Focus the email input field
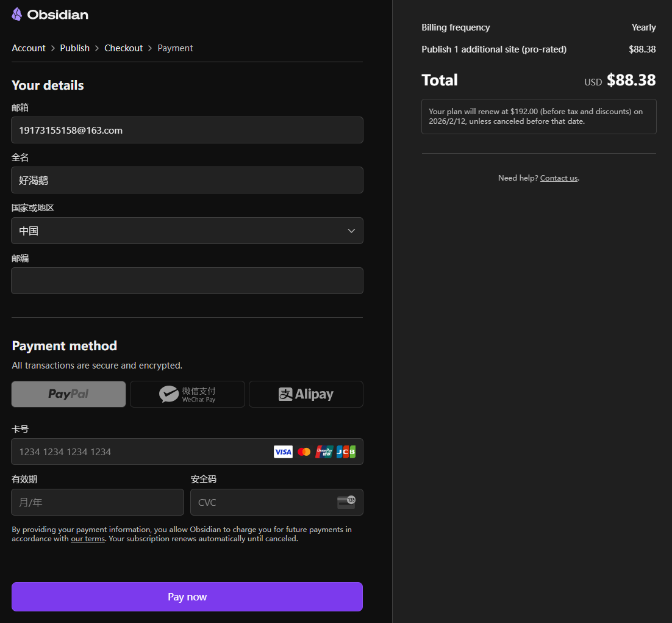This screenshot has width=672, height=623. pos(187,130)
